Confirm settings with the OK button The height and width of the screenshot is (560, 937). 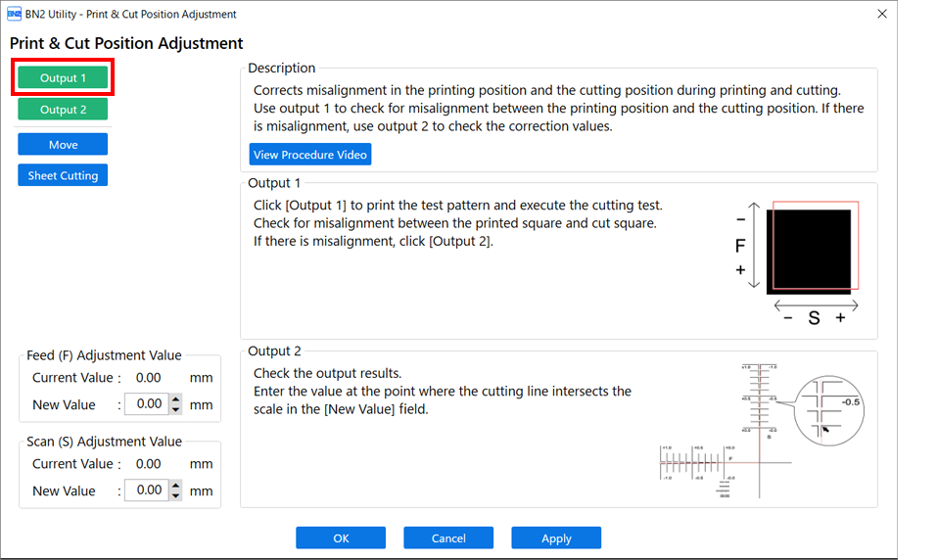click(x=341, y=537)
